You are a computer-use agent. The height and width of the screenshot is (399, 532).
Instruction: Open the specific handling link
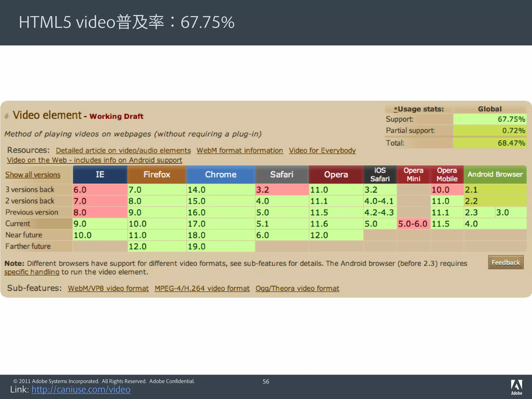(x=32, y=272)
